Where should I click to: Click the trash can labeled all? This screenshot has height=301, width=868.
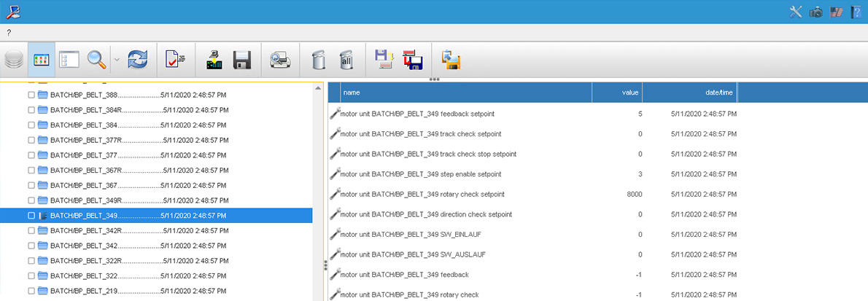pyautogui.click(x=346, y=59)
